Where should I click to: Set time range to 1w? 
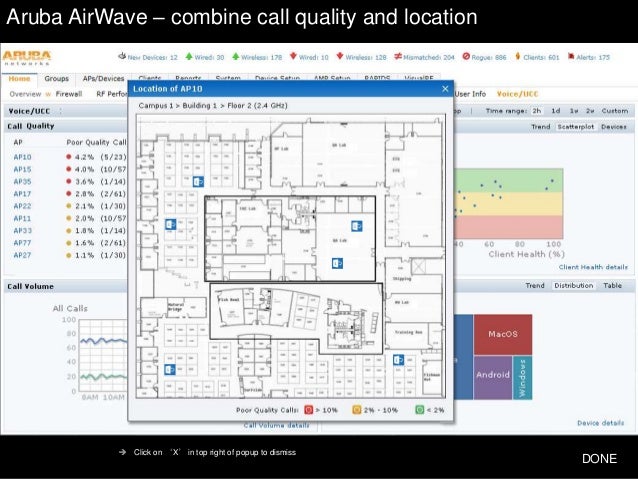pyautogui.click(x=574, y=111)
